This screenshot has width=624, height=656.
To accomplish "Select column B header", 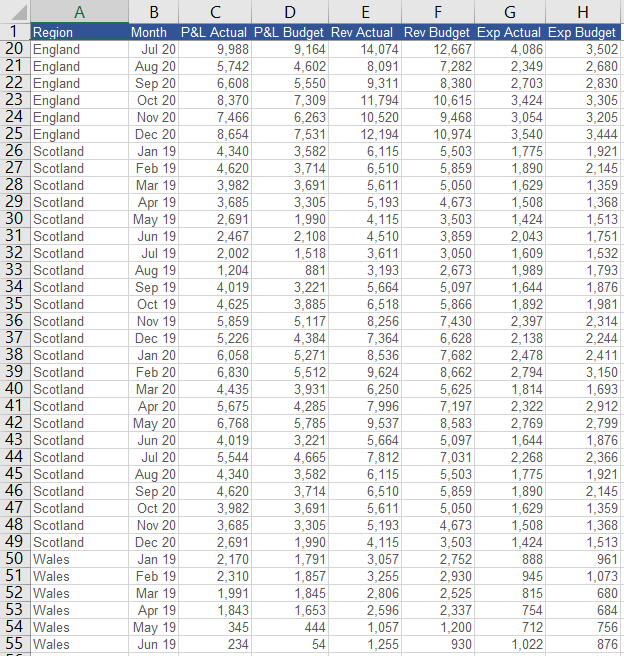I will tap(153, 11).
